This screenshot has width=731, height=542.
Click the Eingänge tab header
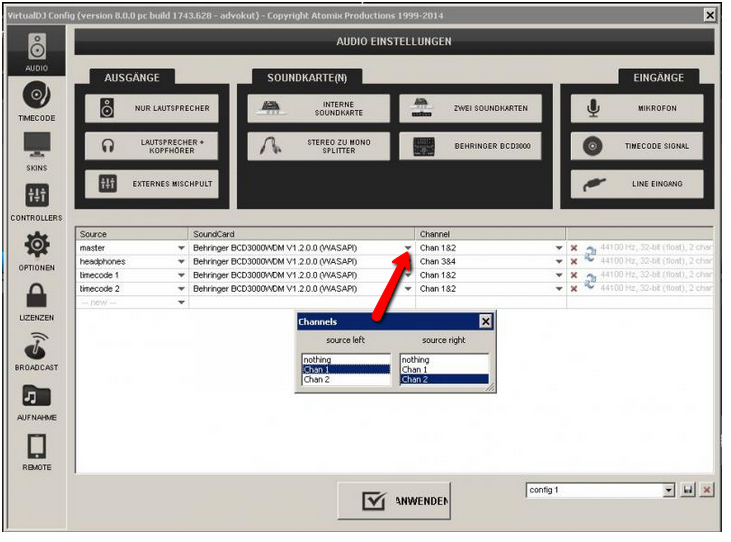(x=658, y=77)
